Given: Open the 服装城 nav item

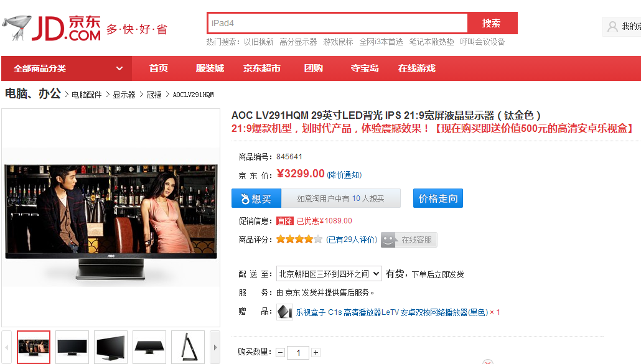Looking at the screenshot, I should pyautogui.click(x=210, y=68).
